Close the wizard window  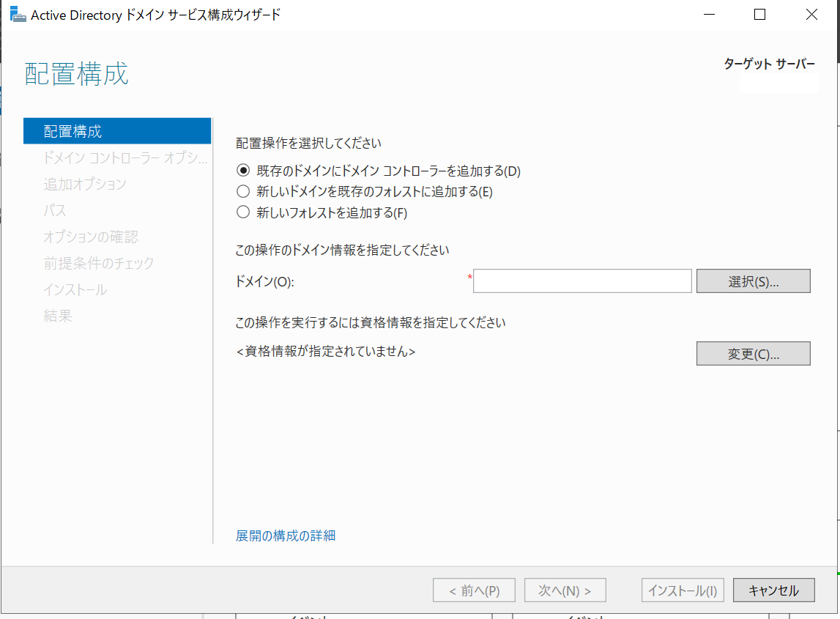click(811, 15)
